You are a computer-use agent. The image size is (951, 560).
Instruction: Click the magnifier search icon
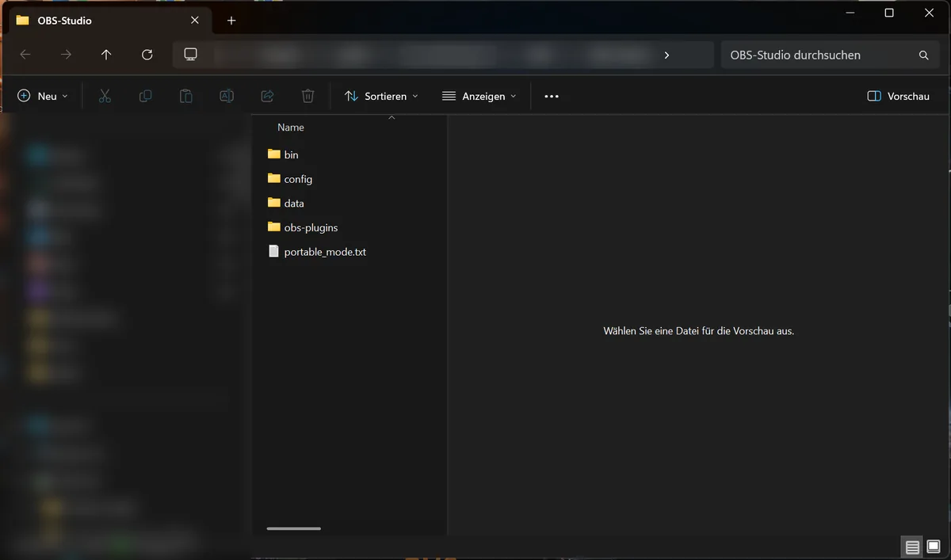pos(923,55)
